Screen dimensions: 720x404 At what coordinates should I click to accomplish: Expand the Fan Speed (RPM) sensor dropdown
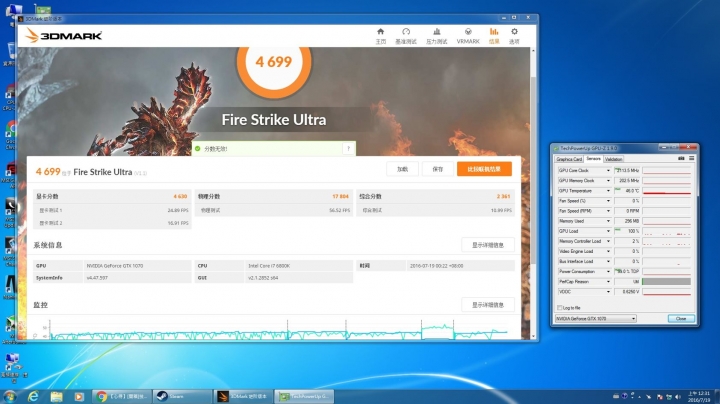coord(608,211)
